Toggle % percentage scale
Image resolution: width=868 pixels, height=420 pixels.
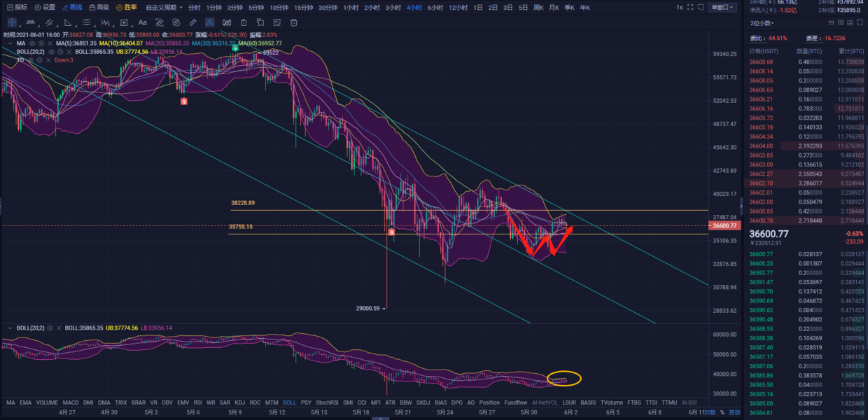pos(722,413)
